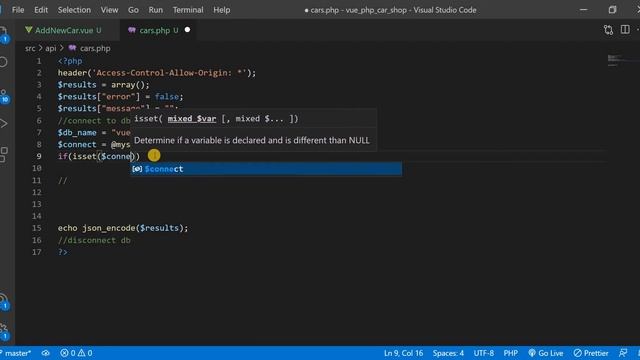Click the isset signature hint text
Screen dimensions: 640x360
click(x=216, y=119)
